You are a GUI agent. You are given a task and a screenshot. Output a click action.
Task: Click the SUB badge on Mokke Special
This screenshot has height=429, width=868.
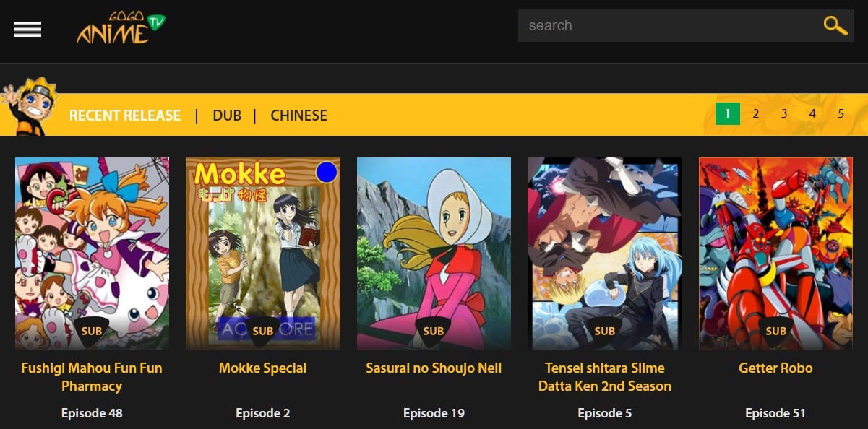point(263,331)
